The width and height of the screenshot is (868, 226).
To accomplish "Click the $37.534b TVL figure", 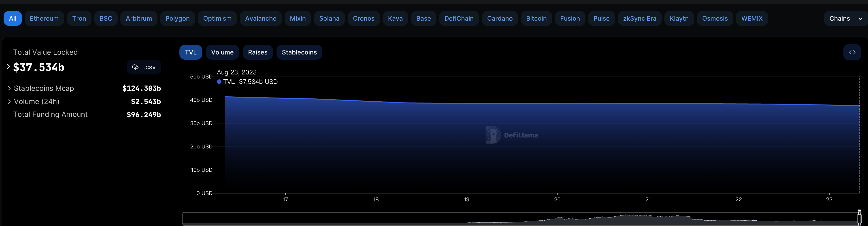I will tap(39, 67).
